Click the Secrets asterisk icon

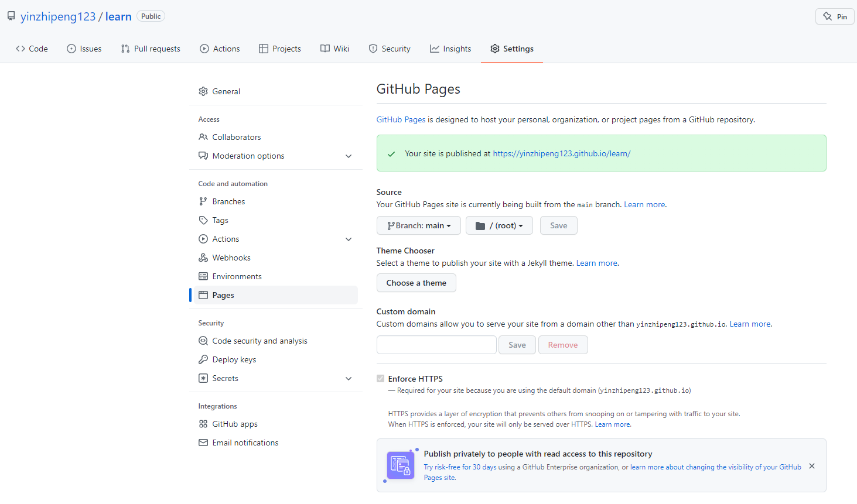coord(203,378)
